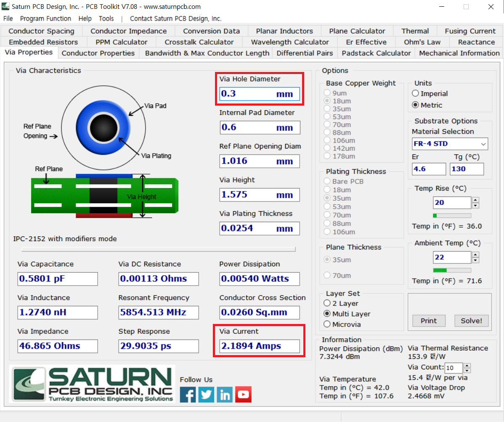Switch to the Thermal tab

click(415, 31)
